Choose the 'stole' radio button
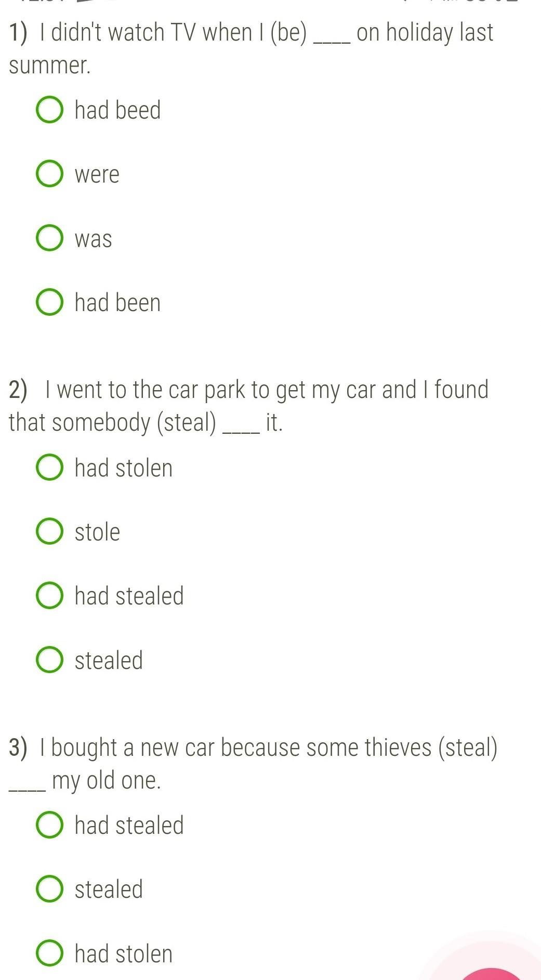 point(50,532)
